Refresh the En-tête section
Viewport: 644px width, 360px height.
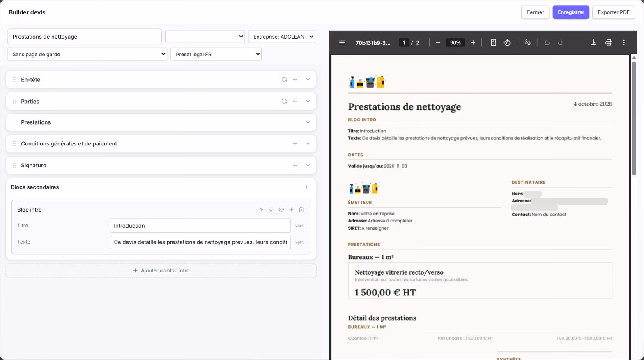click(284, 79)
